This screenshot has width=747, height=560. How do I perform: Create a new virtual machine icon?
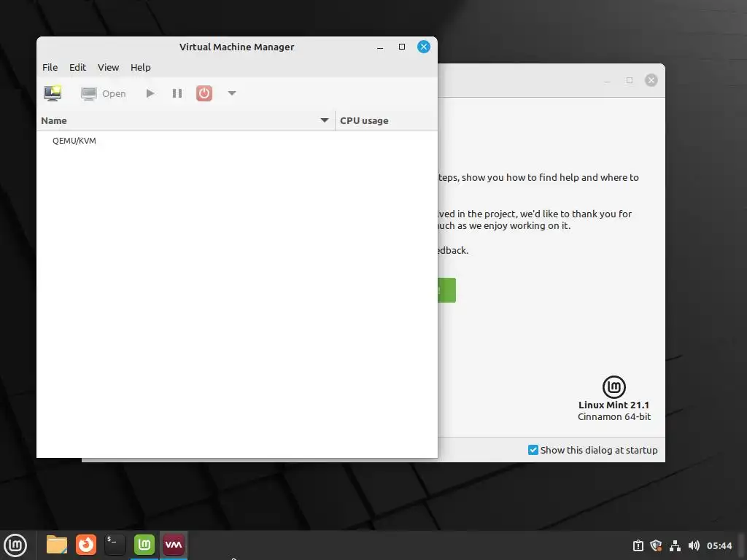[53, 93]
